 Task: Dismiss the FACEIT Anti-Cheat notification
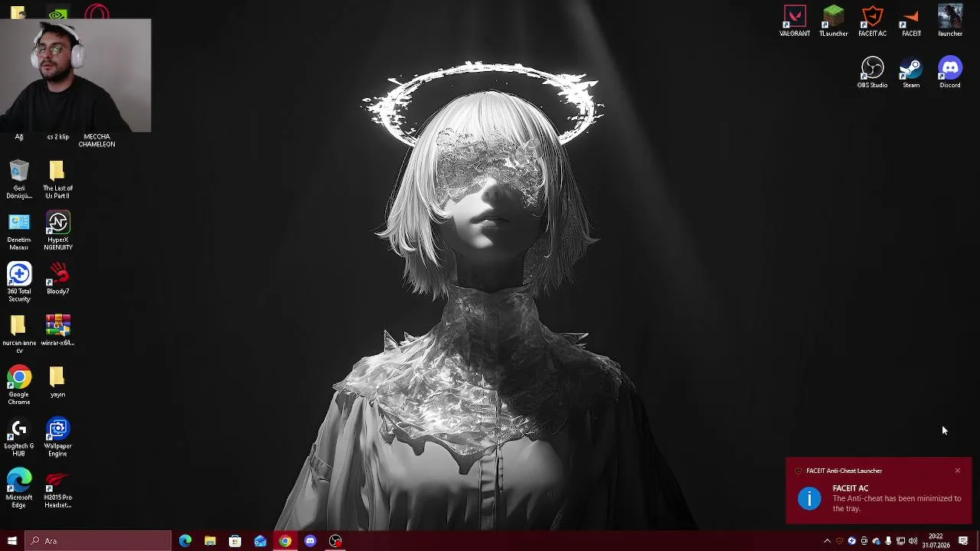tap(957, 471)
